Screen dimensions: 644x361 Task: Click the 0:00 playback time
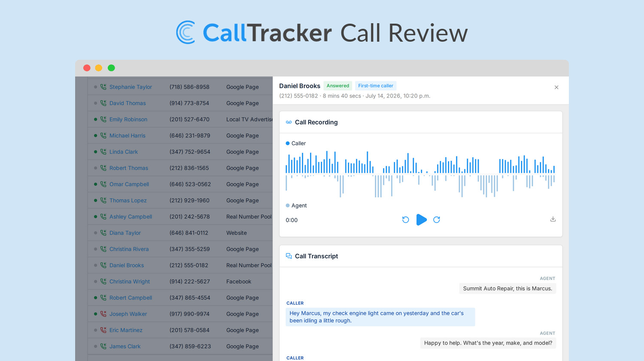292,220
